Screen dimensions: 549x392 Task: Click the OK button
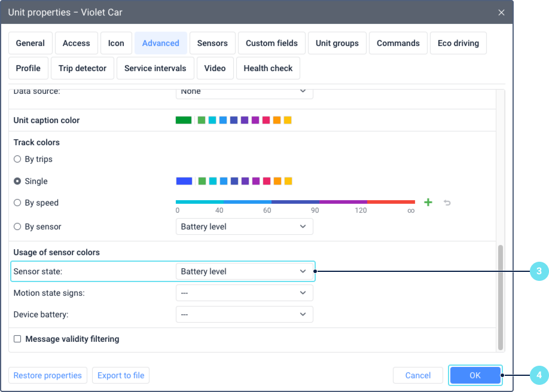click(475, 375)
